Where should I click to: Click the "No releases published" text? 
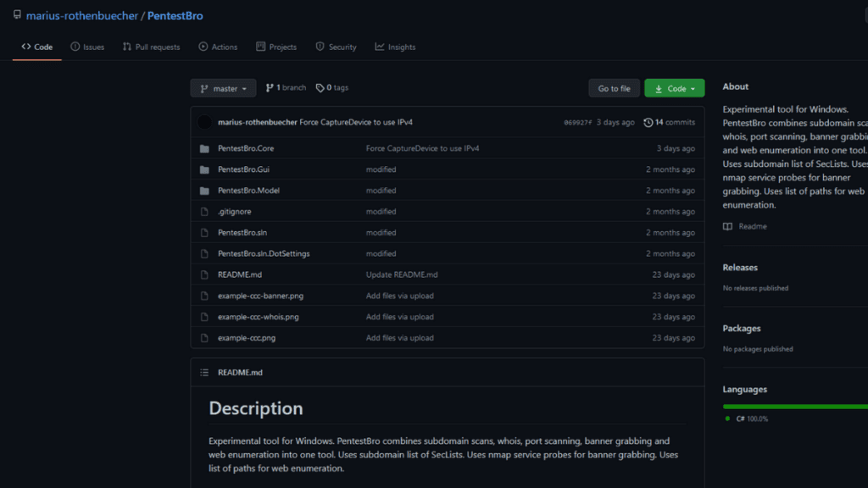pos(755,288)
